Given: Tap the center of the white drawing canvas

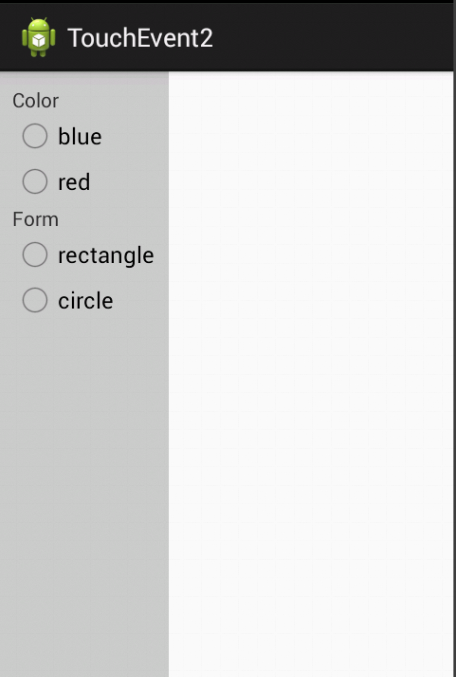Looking at the screenshot, I should click(311, 374).
